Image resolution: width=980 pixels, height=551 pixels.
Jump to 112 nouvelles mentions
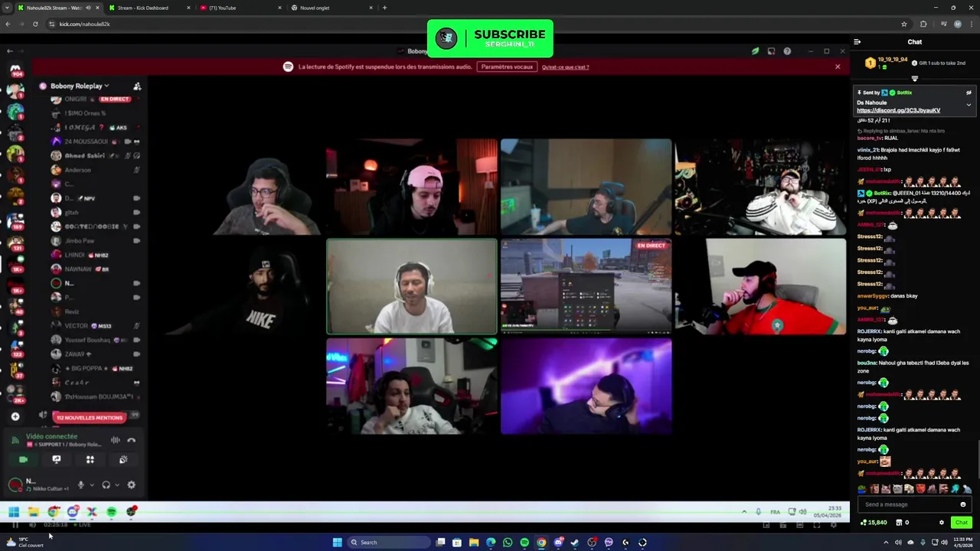[89, 417]
